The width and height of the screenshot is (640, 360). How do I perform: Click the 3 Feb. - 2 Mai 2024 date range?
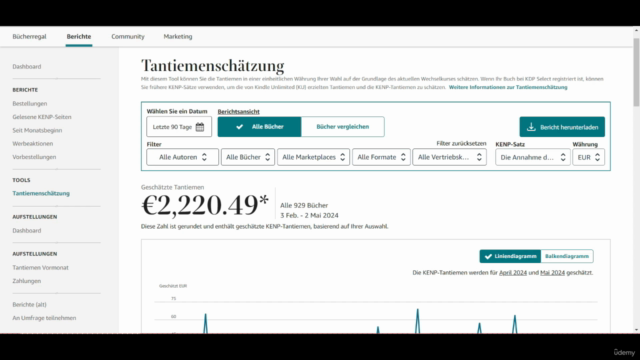[x=309, y=216]
